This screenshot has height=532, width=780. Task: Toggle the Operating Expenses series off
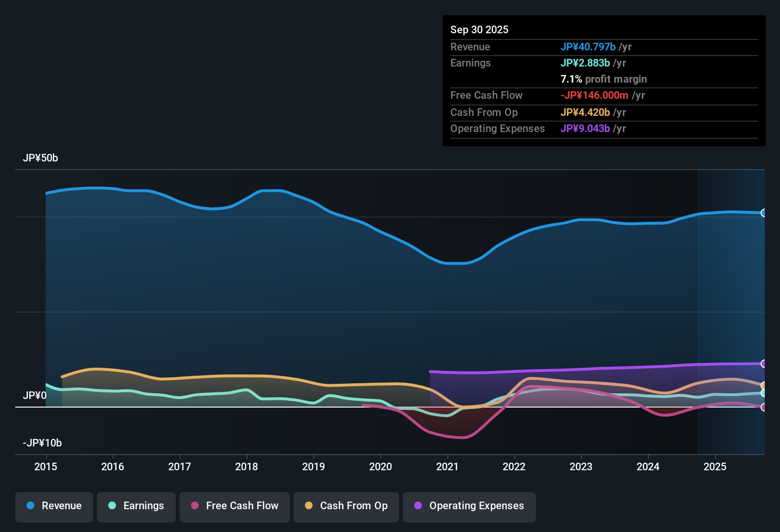(x=469, y=506)
